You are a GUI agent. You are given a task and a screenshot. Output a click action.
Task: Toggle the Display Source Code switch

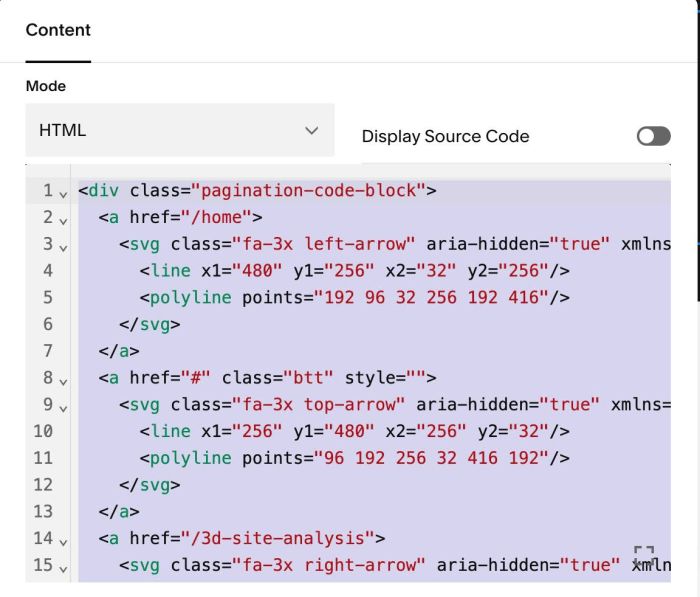pyautogui.click(x=653, y=136)
